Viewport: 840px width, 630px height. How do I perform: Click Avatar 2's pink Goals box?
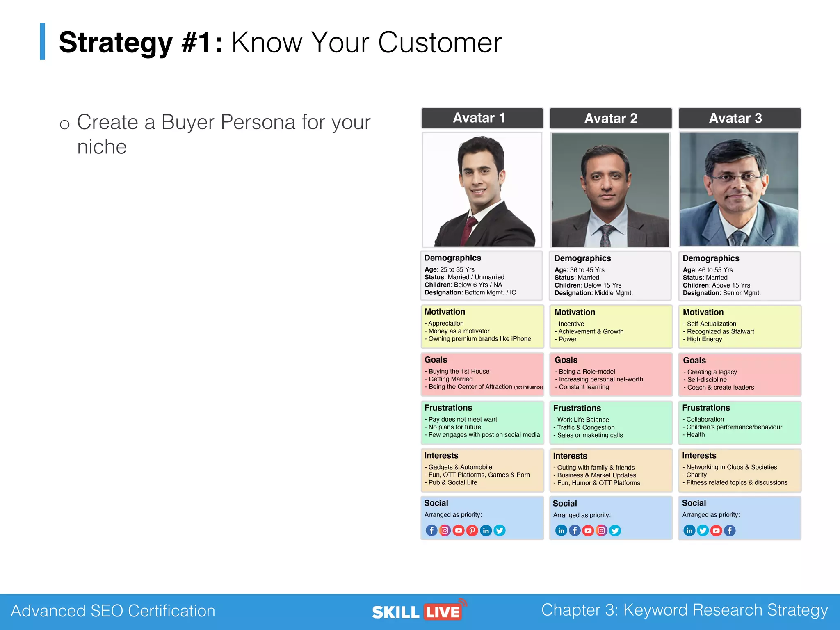(611, 374)
